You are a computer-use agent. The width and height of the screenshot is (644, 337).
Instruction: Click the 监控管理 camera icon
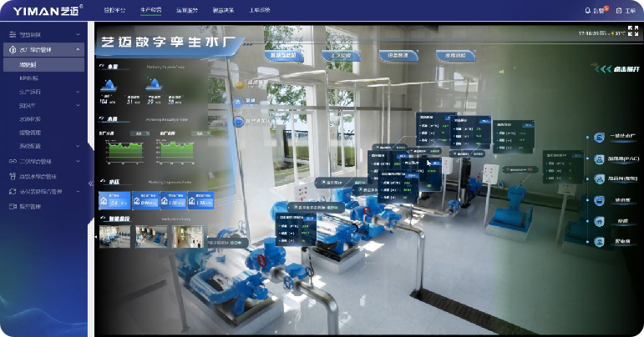point(13,206)
